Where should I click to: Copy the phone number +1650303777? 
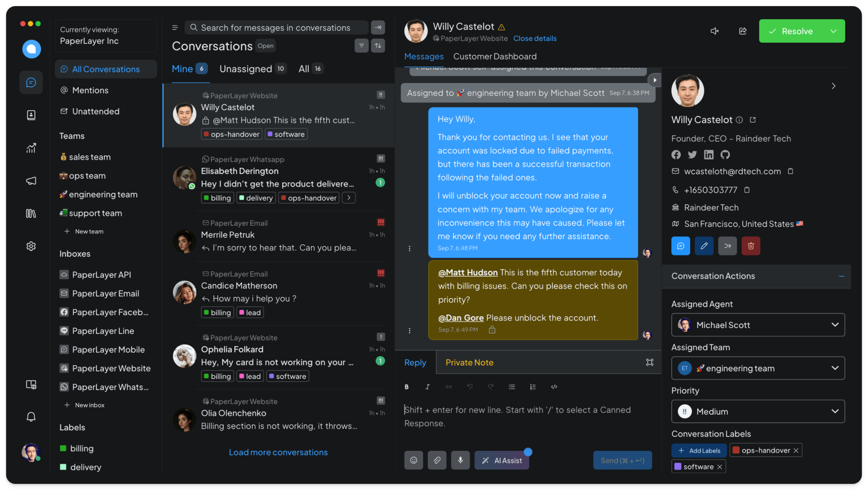747,190
